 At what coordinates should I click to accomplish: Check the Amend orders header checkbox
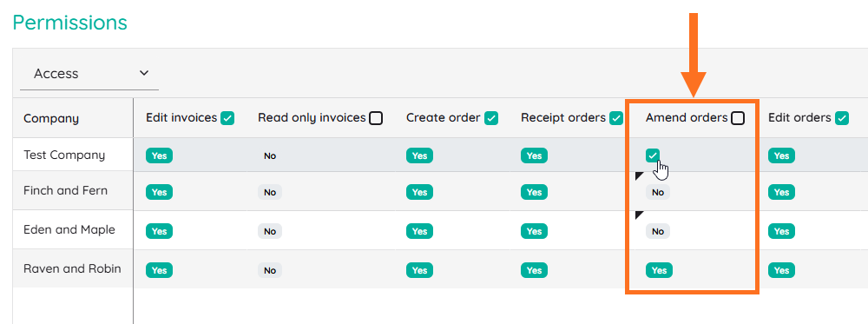[737, 118]
